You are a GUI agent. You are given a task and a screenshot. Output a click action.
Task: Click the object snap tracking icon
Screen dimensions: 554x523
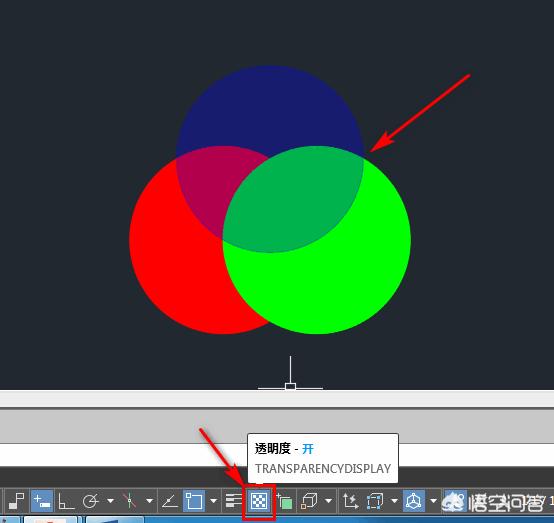pos(170,501)
